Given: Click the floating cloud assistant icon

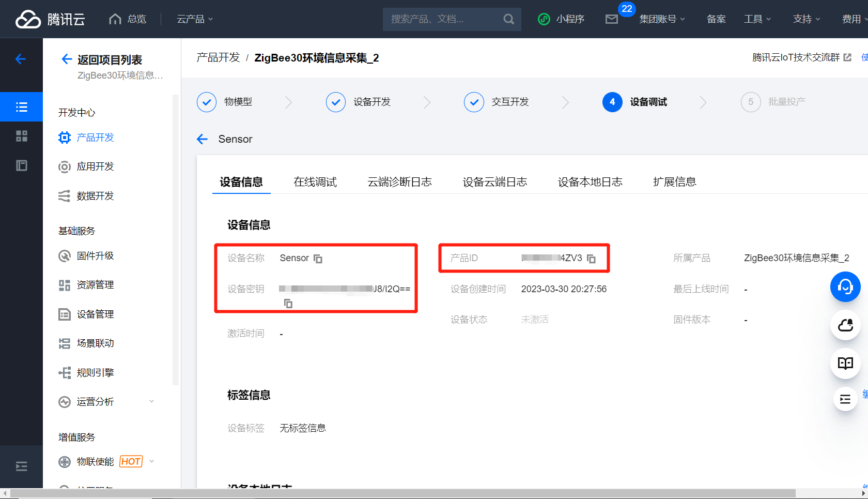Looking at the screenshot, I should click(x=845, y=325).
